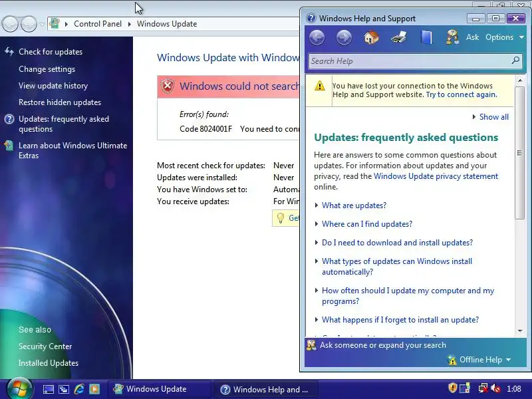Click the network disconnected tray icon
The image size is (532, 399).
point(483,388)
